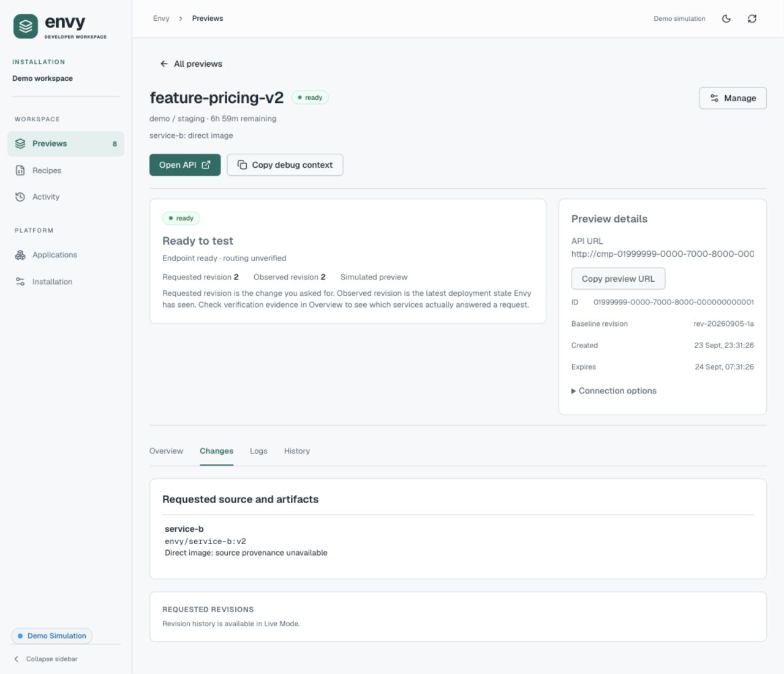The image size is (784, 674).
Task: Click the sliders icon on the Manage button
Action: coord(714,98)
